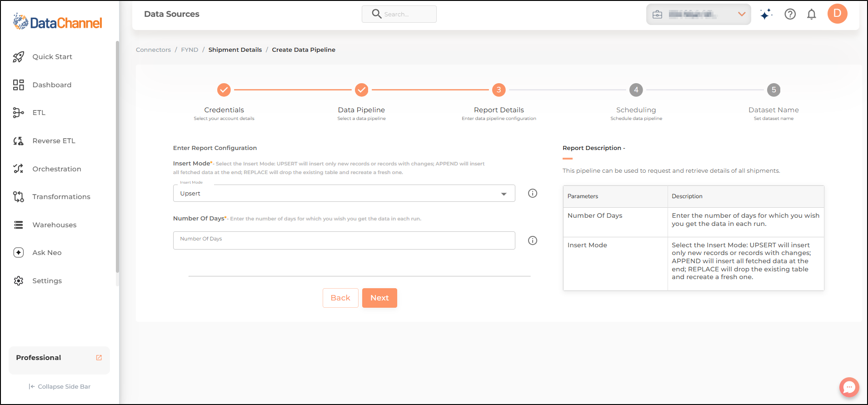This screenshot has height=405, width=868.
Task: Open Warehouses in the sidebar
Action: pos(54,225)
